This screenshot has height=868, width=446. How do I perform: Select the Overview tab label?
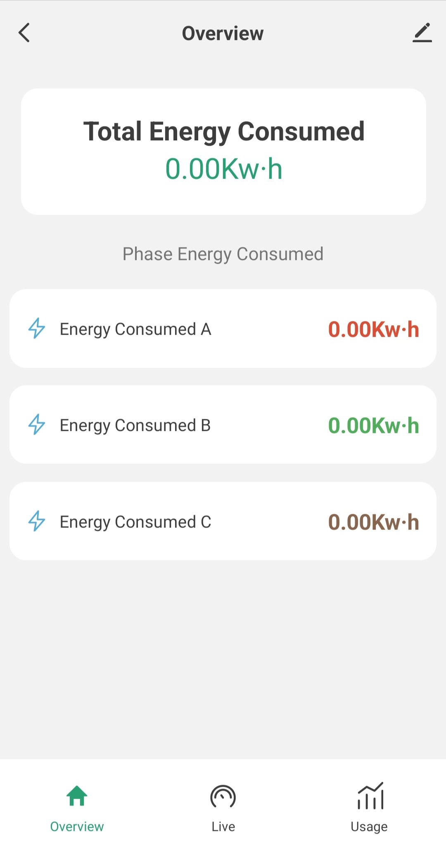77,827
